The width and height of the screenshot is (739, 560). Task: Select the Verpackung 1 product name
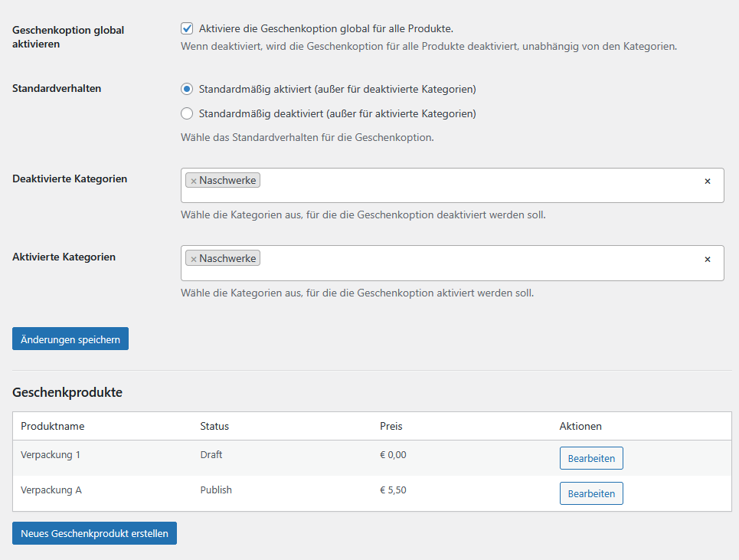(51, 455)
